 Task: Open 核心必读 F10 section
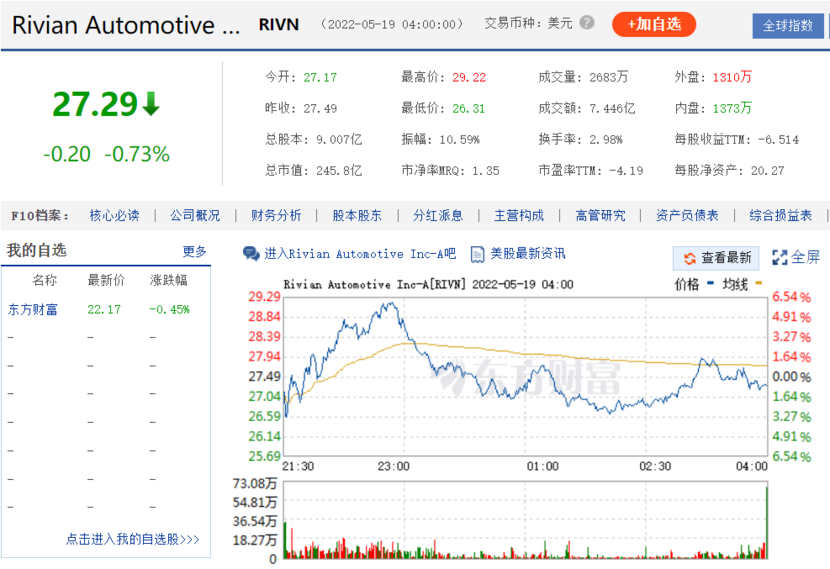(114, 215)
